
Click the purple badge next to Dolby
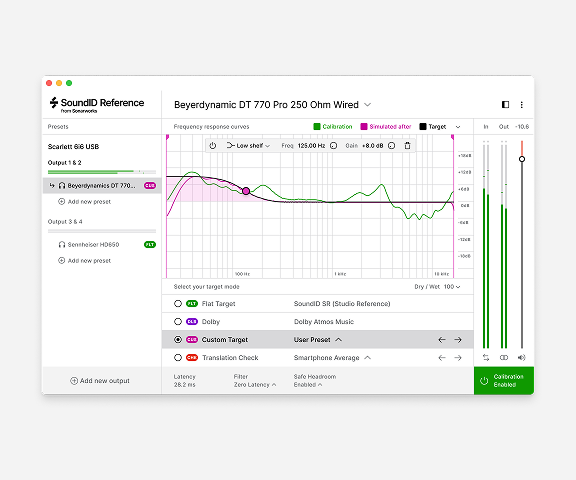[192, 322]
